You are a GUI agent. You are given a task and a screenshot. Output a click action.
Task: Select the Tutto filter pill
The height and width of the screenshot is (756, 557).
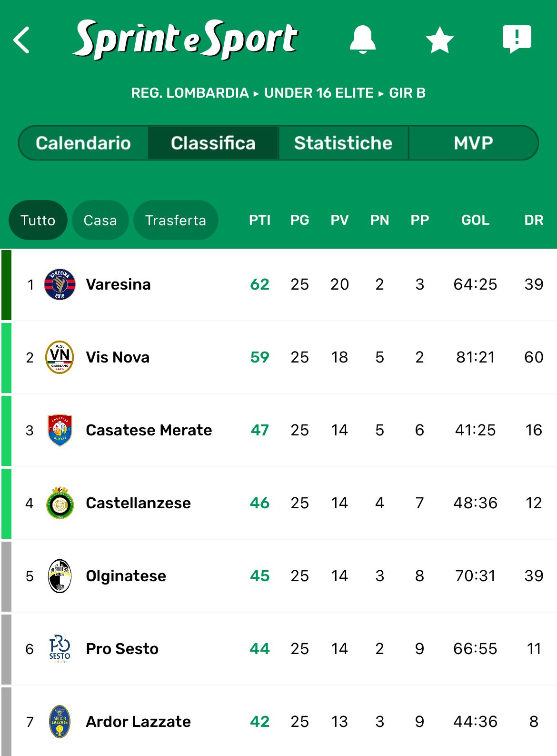point(38,220)
